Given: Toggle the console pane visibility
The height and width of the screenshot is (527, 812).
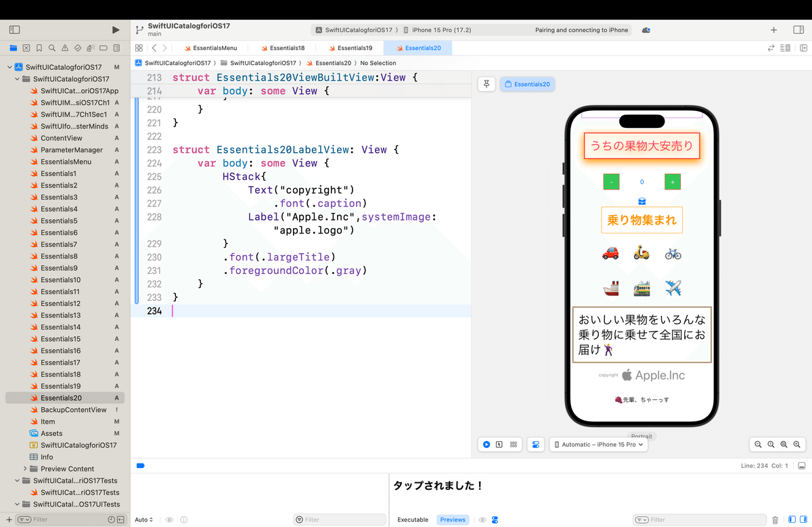Looking at the screenshot, I should 803,520.
